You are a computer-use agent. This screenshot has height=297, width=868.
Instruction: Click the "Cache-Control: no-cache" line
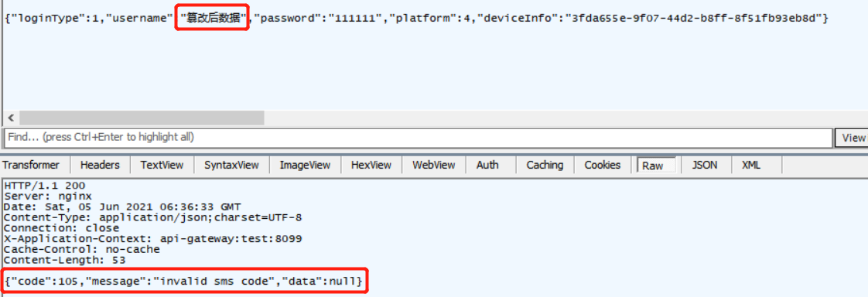pyautogui.click(x=82, y=250)
